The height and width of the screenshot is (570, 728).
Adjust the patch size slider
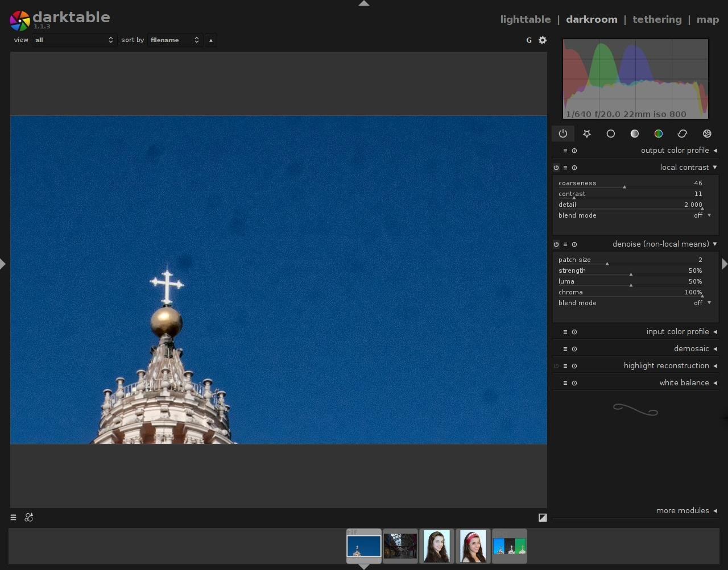pos(631,260)
